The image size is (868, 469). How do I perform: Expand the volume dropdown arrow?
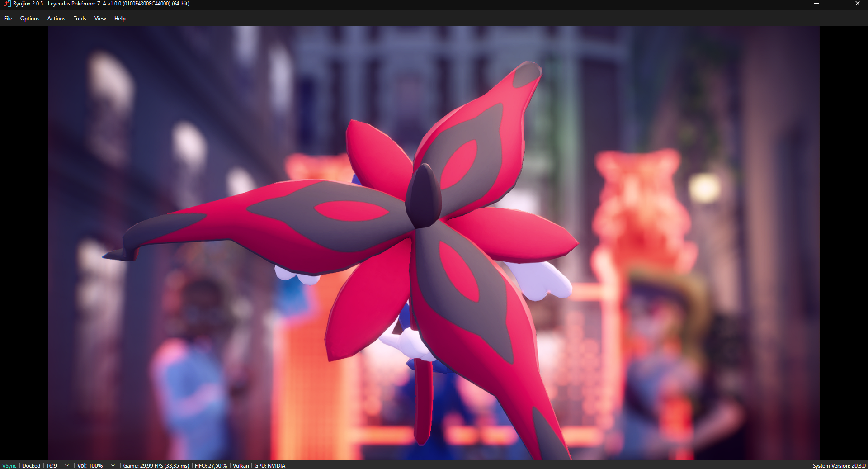pyautogui.click(x=113, y=465)
